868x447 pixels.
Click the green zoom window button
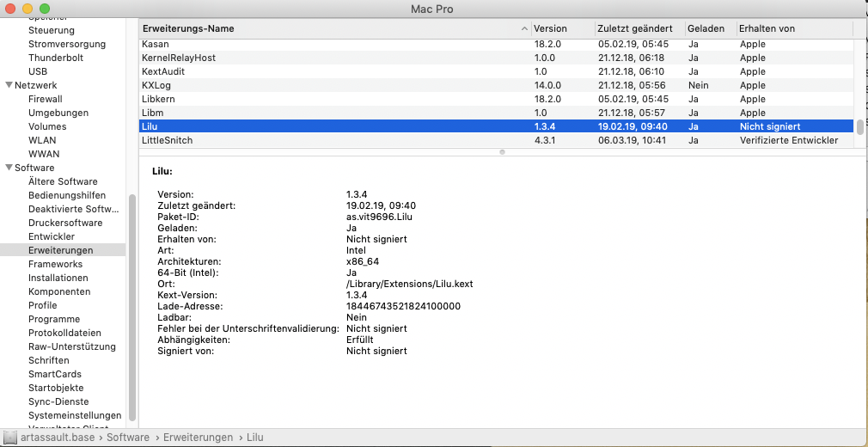click(45, 9)
